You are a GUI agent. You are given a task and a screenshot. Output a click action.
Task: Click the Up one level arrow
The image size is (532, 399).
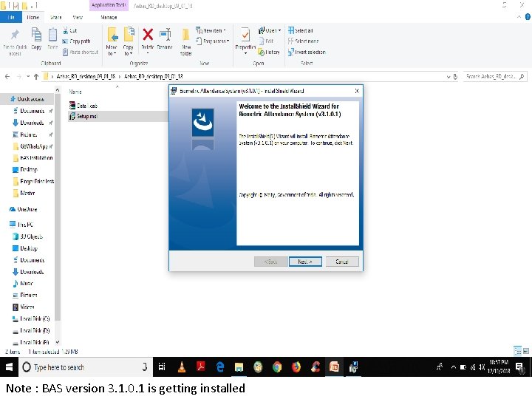[x=36, y=77]
